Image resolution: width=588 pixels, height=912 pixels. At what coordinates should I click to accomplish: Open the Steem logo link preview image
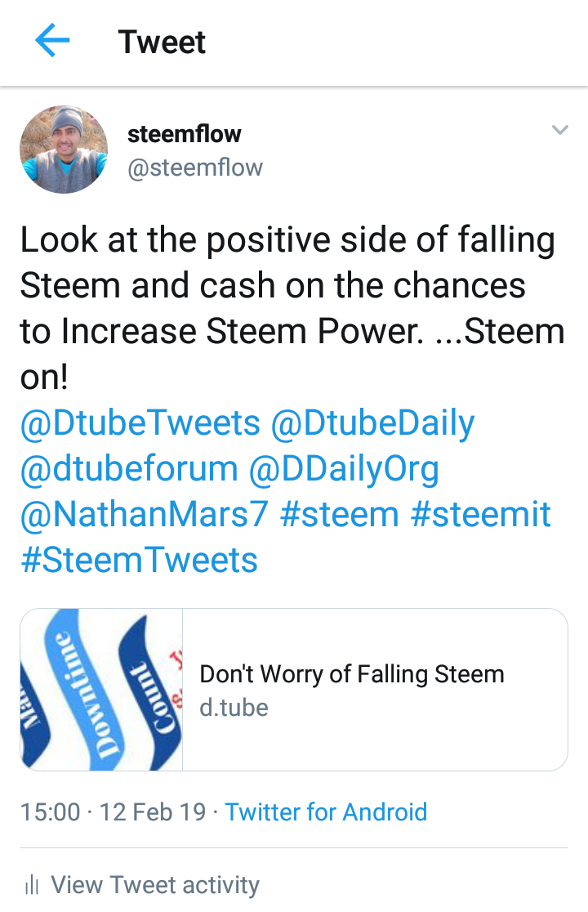(x=102, y=690)
